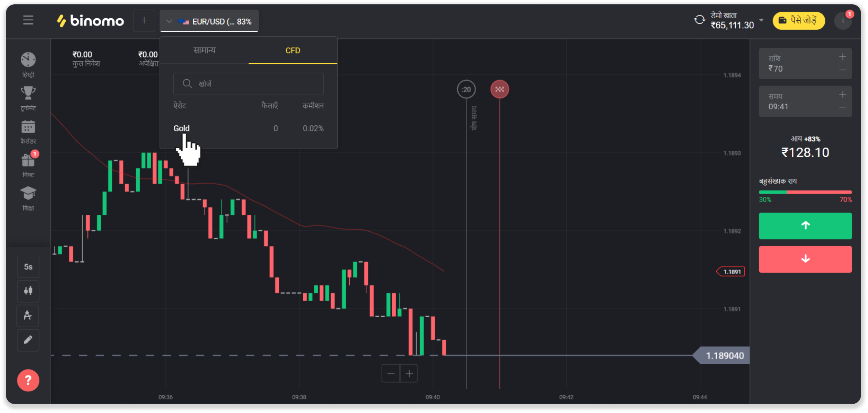Open trade history from the sidebar
Viewport: 868px width, 413px height.
28,64
